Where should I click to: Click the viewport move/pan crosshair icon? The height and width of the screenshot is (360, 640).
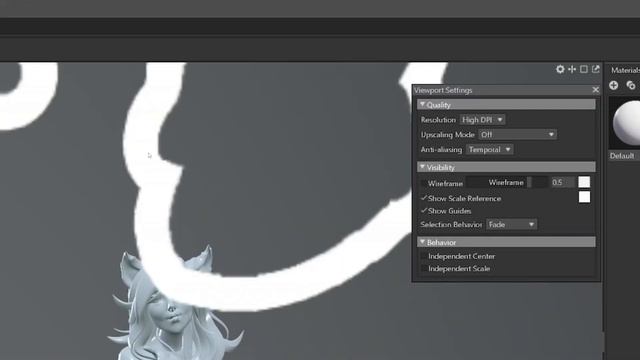tap(572, 69)
